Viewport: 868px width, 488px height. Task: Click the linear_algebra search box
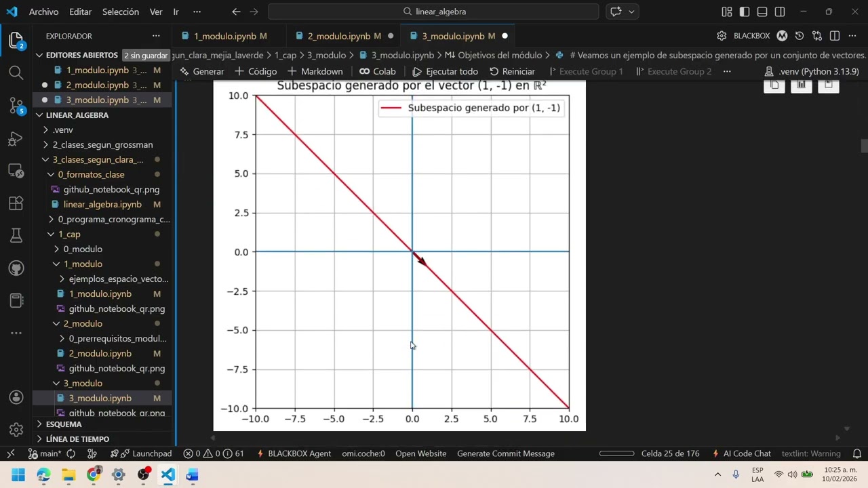coord(433,12)
